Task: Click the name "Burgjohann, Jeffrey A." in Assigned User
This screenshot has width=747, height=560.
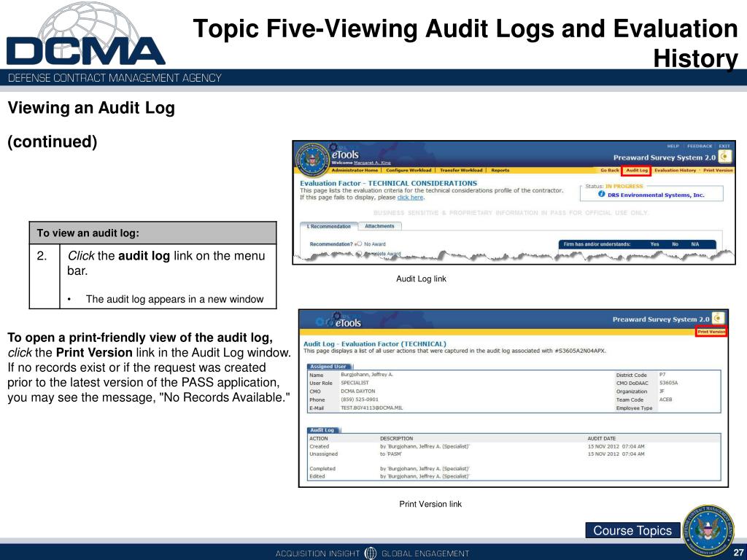Action: [367, 375]
